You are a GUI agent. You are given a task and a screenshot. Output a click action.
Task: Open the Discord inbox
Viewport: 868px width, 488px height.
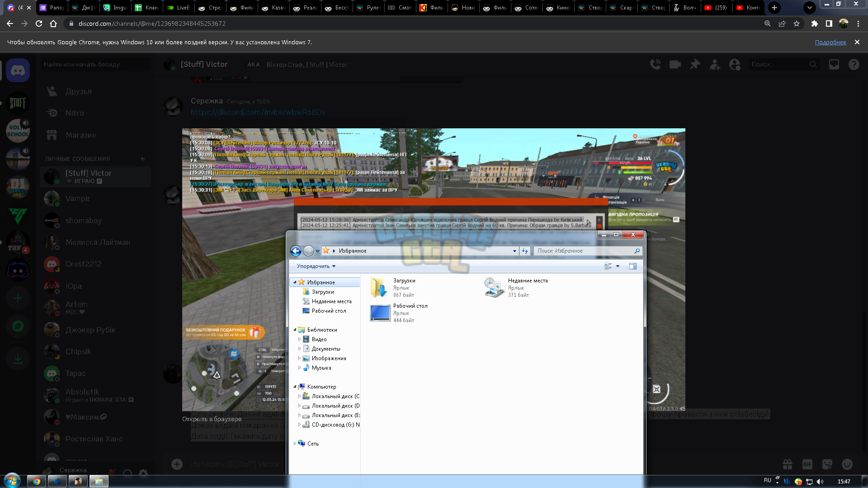pyautogui.click(x=834, y=65)
